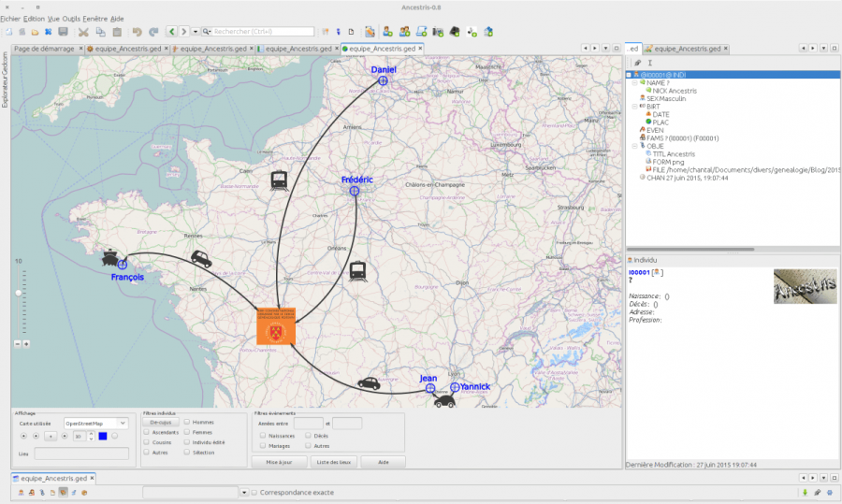Click the map zoom slider handle
The image size is (842, 504).
(x=19, y=293)
